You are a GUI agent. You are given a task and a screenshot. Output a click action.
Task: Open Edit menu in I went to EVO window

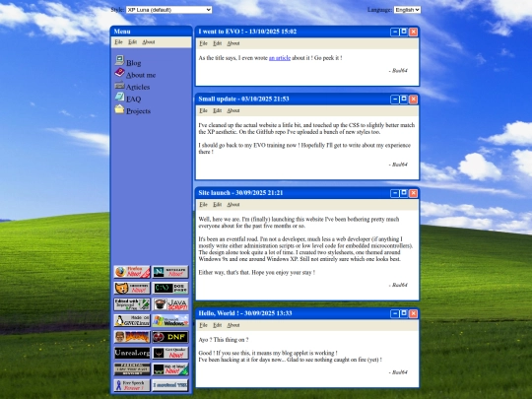point(217,43)
